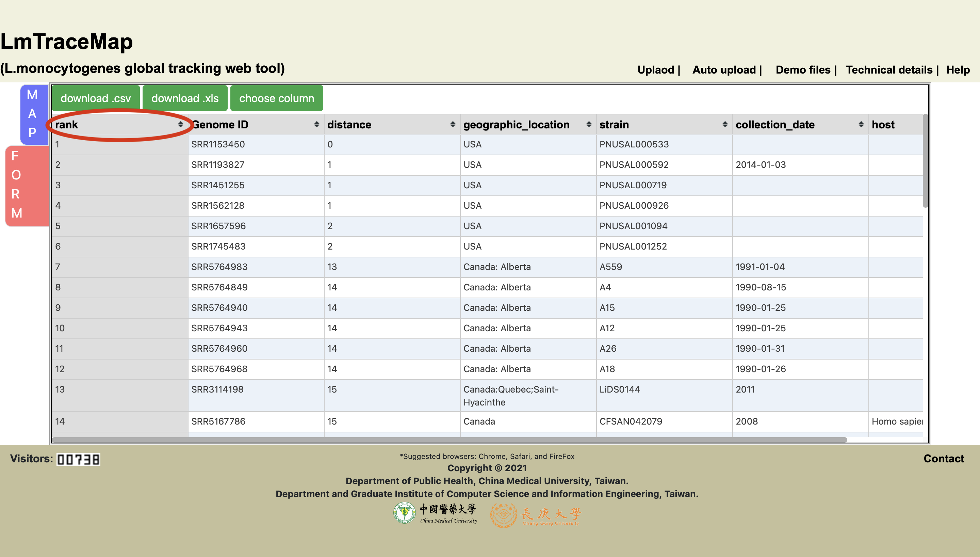
Task: Click the LmTraceMap title heading
Action: pyautogui.click(x=66, y=41)
